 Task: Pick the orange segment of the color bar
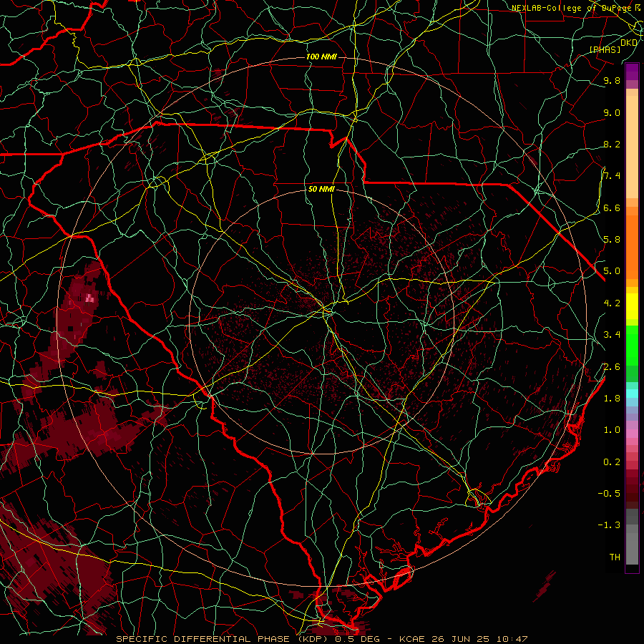click(632, 246)
